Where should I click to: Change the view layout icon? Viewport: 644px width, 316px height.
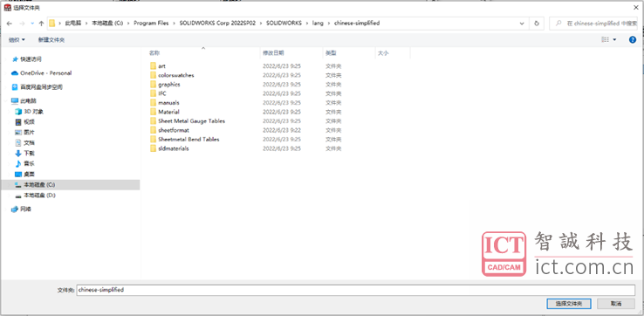[x=605, y=40]
